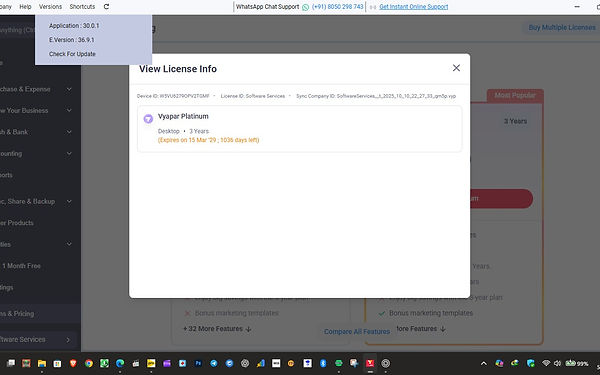Expand the Utilities sidebar chevron
600x375 pixels.
point(69,244)
